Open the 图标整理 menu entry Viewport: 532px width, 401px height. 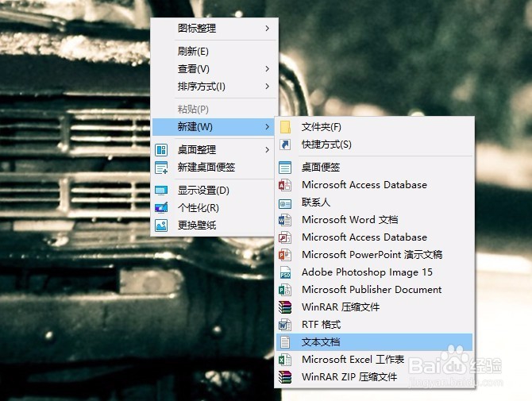point(214,28)
